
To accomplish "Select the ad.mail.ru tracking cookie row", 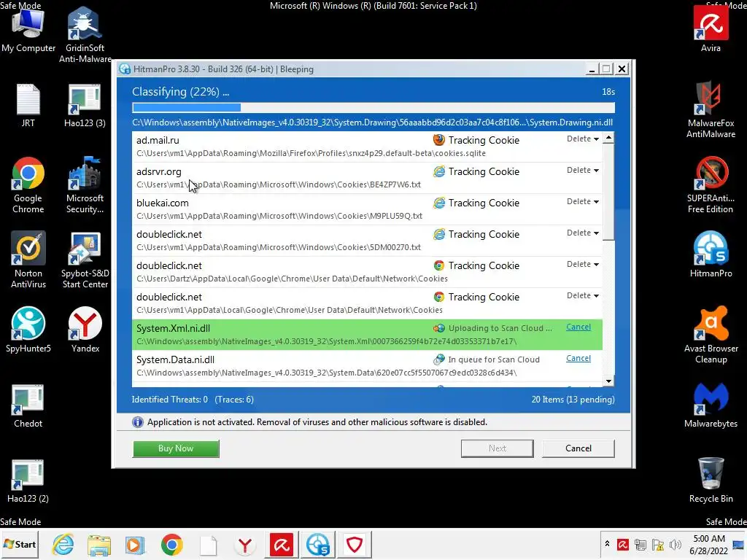I will (x=368, y=147).
